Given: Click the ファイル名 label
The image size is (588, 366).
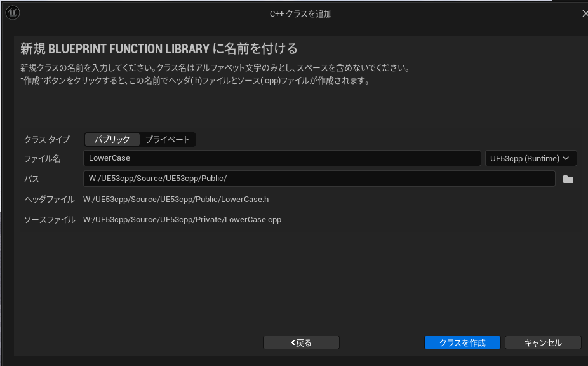Looking at the screenshot, I should (x=43, y=159).
